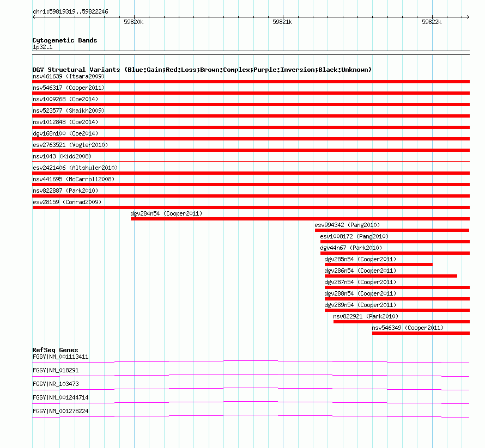Click the 59821k ruler label
This screenshot has width=485, height=448.
point(282,22)
